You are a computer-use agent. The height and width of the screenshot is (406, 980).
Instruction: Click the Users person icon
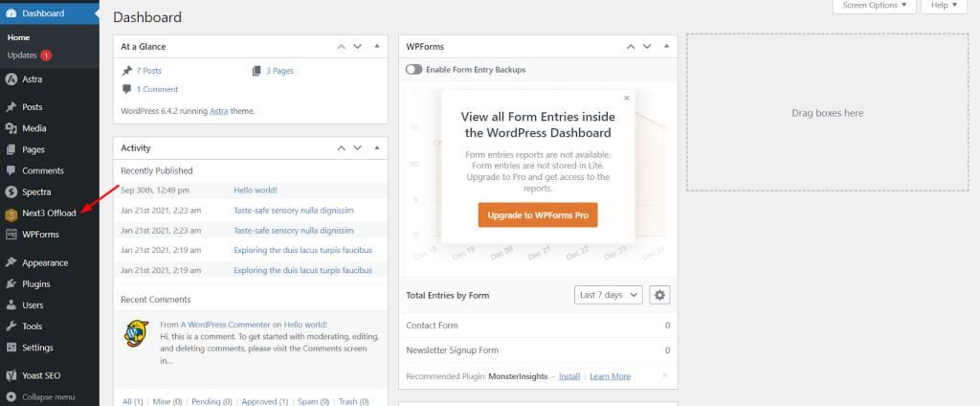tap(11, 305)
